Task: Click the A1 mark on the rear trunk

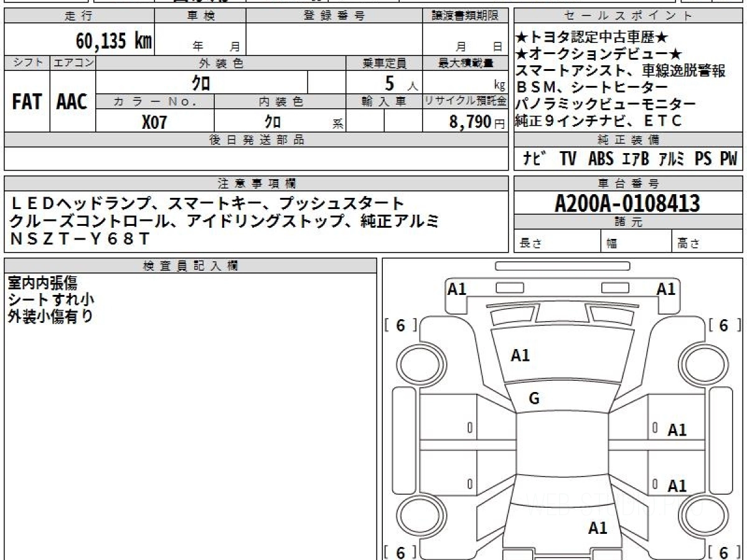Action: coord(598,528)
